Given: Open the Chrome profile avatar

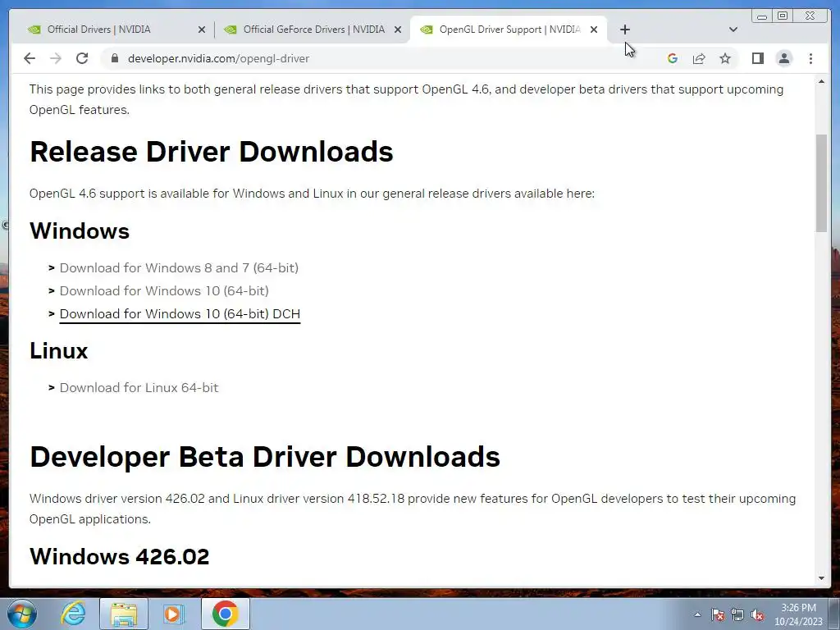Looking at the screenshot, I should (783, 58).
